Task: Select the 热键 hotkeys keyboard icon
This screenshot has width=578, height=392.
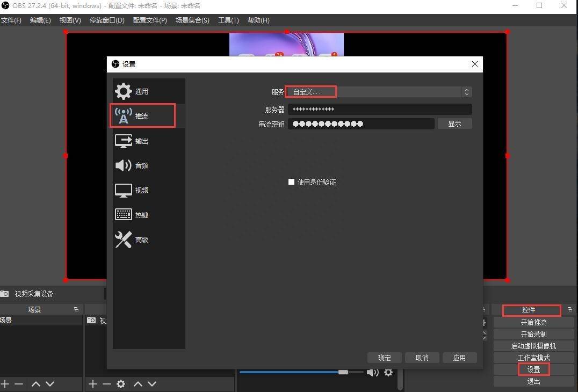Action: point(123,214)
